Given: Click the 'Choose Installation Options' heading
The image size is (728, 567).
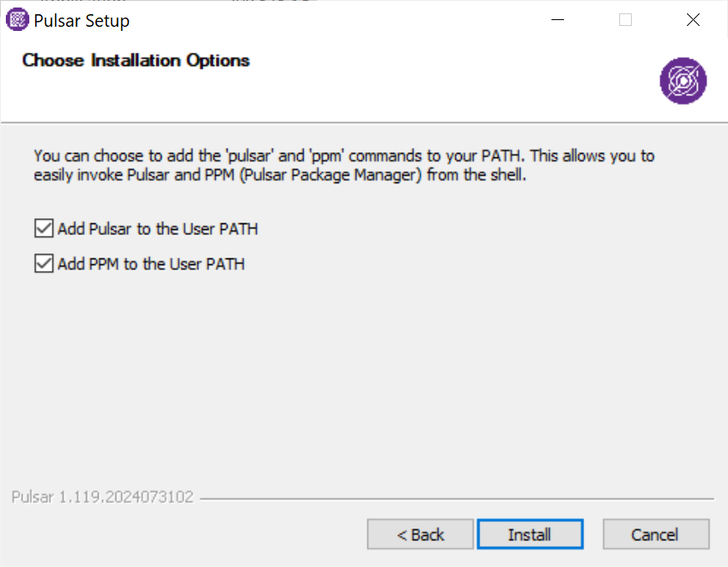Looking at the screenshot, I should (x=136, y=60).
